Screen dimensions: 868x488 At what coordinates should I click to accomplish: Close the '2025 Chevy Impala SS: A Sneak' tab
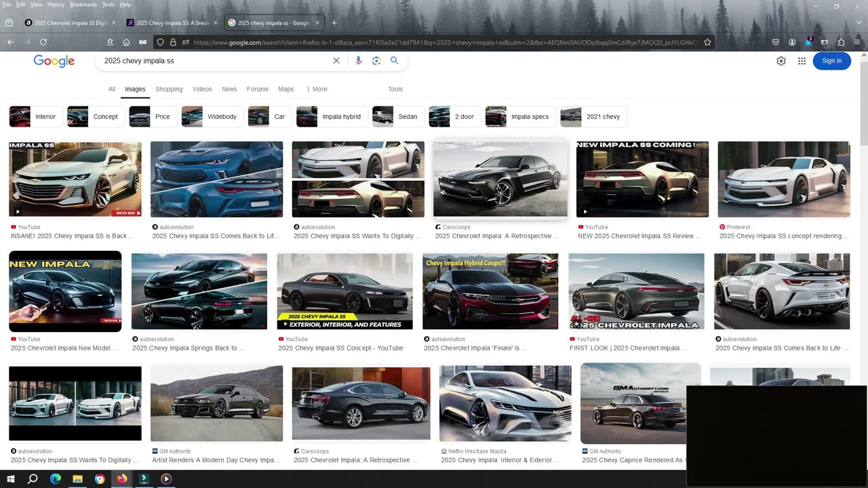point(216,22)
